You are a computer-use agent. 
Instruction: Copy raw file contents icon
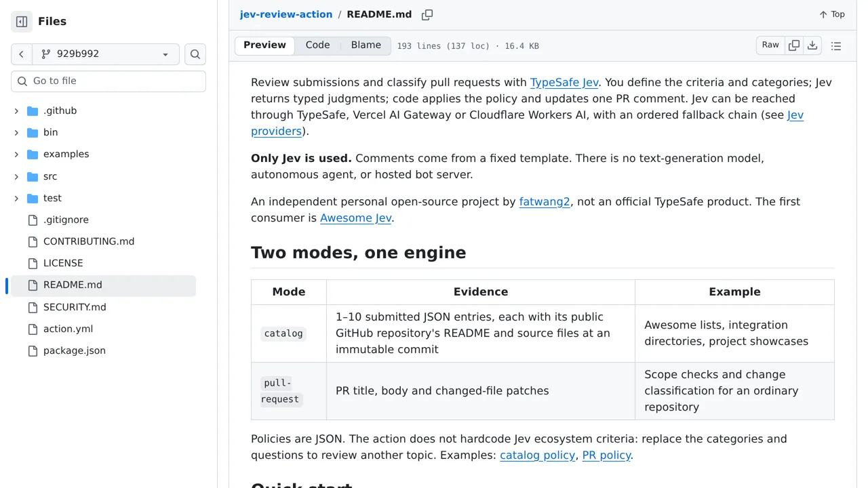click(x=794, y=45)
